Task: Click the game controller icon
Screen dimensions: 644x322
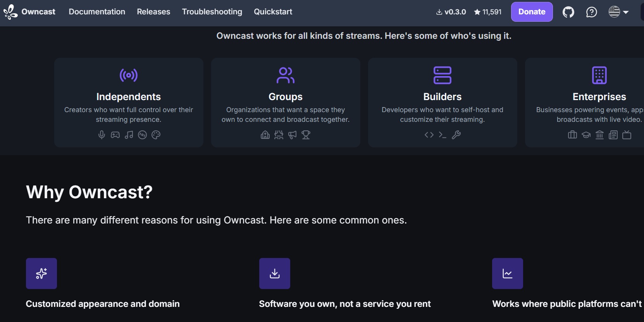Action: (x=115, y=135)
